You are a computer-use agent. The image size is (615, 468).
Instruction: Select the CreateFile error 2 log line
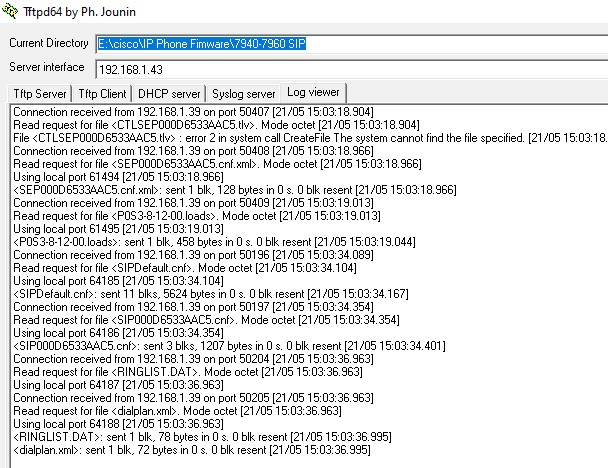coord(300,137)
